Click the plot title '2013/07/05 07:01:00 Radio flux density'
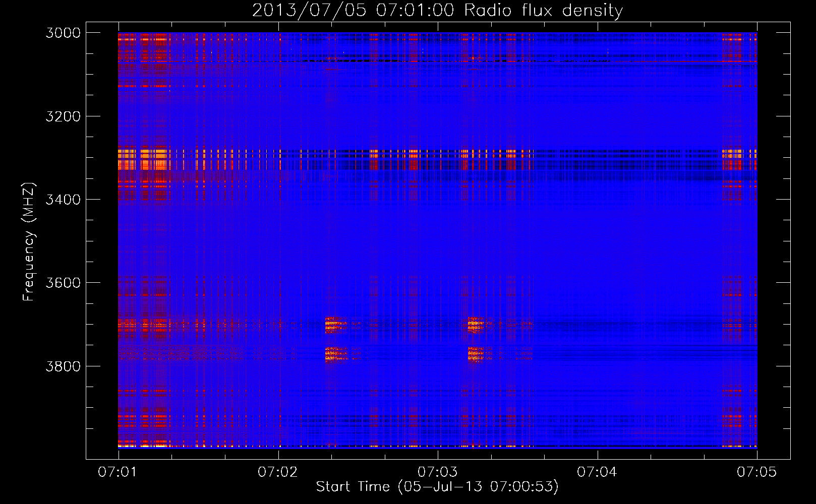 click(x=437, y=11)
